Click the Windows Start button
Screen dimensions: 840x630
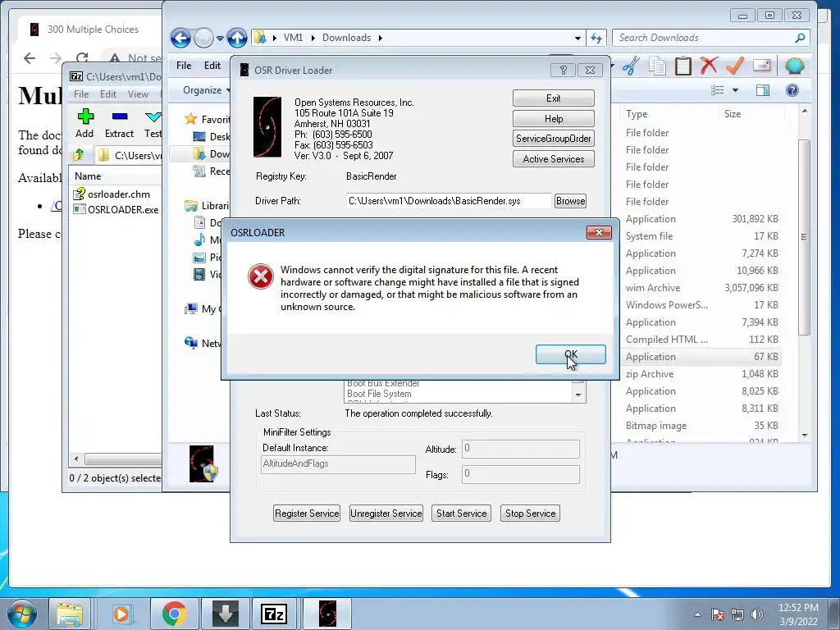pos(21,614)
